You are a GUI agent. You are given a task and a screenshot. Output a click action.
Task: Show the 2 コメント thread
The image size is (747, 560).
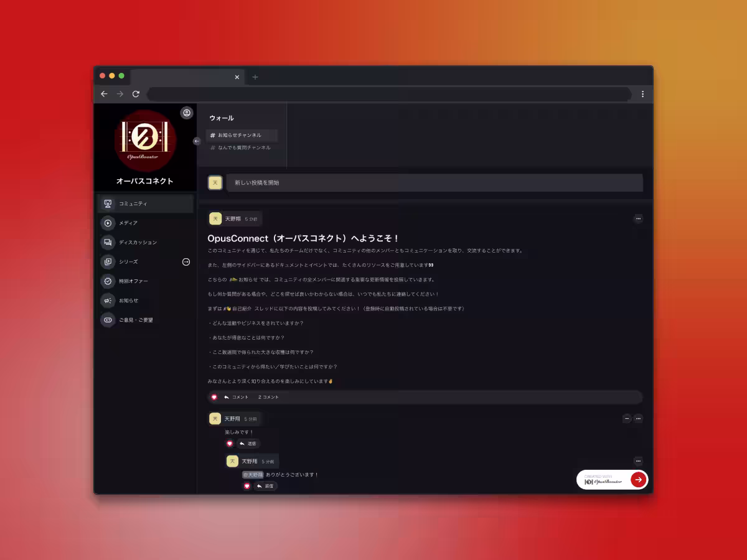click(268, 397)
